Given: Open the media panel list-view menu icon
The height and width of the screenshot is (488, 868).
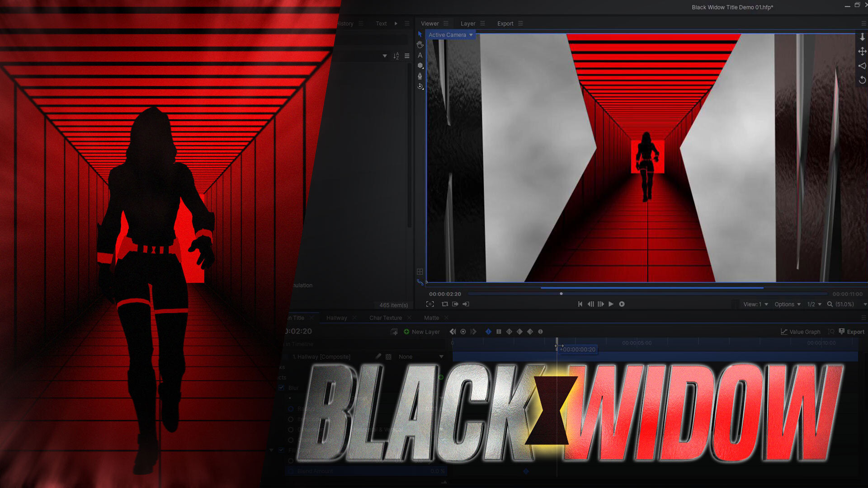Looking at the screenshot, I should (x=407, y=56).
